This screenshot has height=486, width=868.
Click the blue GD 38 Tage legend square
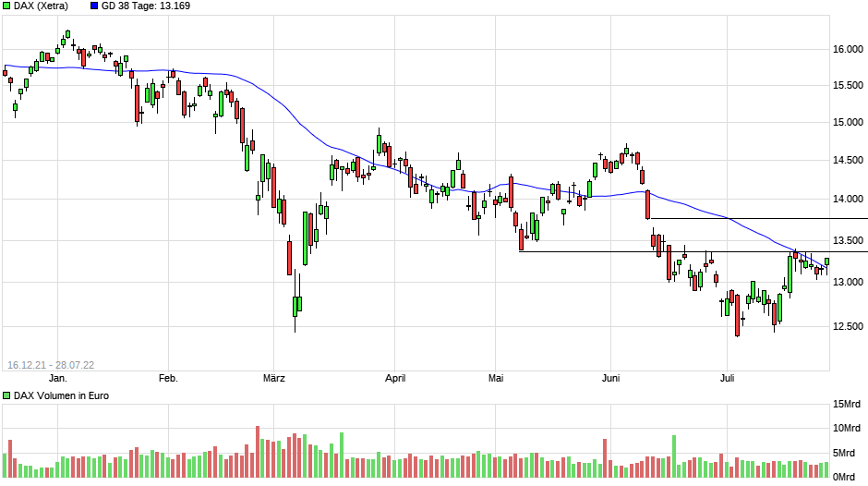click(95, 6)
